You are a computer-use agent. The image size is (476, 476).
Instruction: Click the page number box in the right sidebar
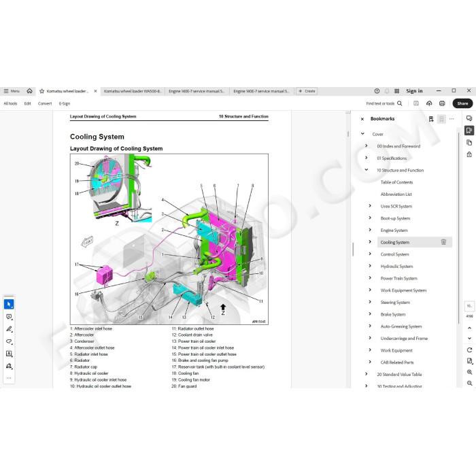click(469, 306)
